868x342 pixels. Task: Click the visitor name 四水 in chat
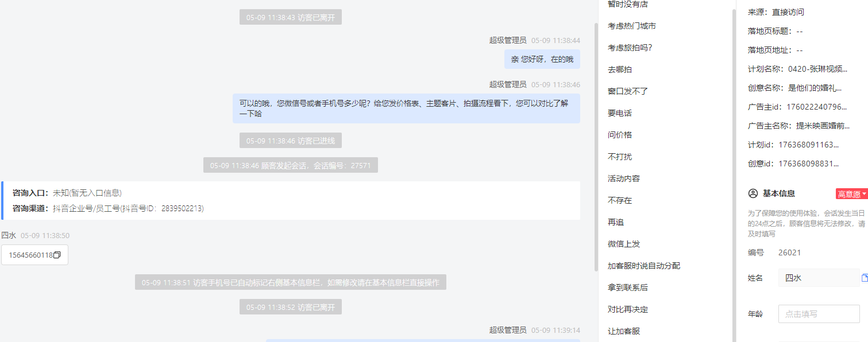pos(9,235)
